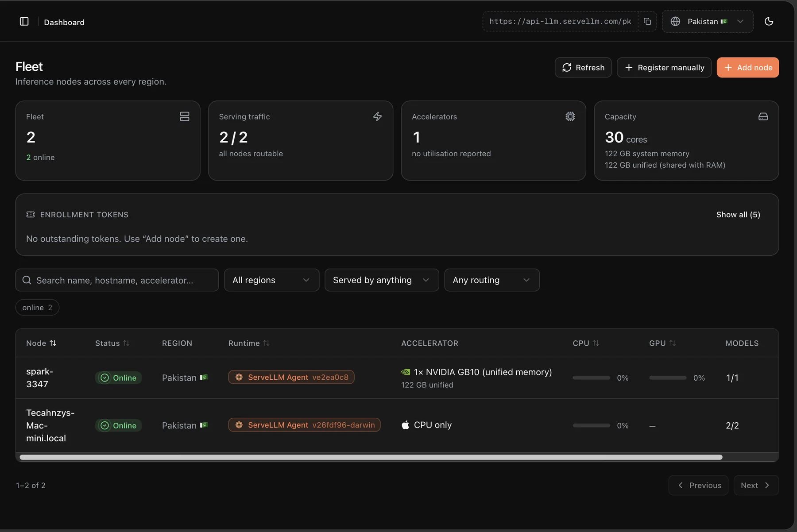Click the globe icon in region selector

pyautogui.click(x=675, y=21)
